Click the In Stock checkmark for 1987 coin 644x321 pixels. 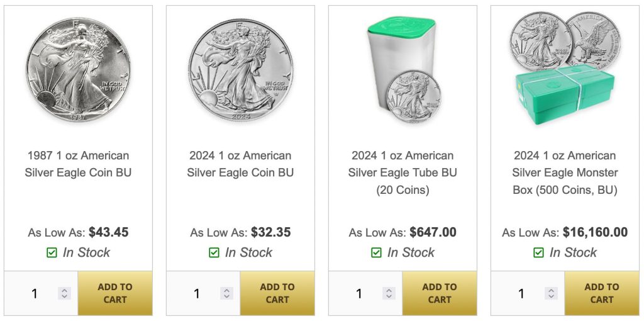[52, 253]
